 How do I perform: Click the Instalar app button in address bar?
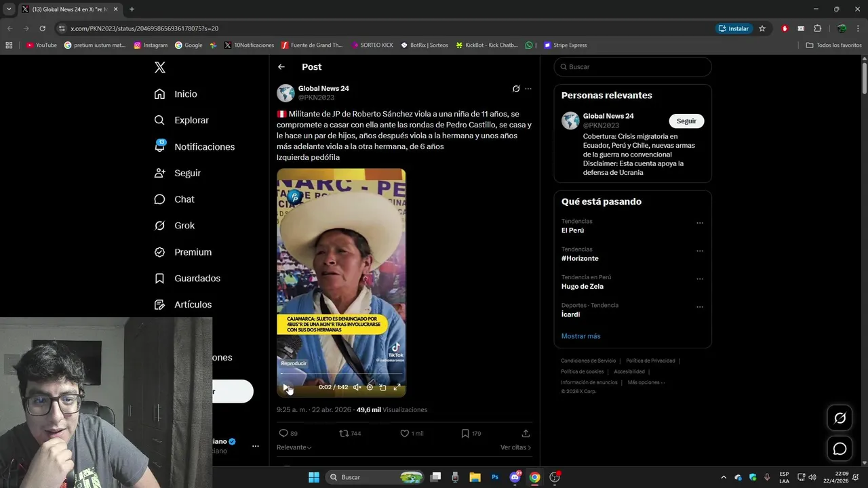pyautogui.click(x=734, y=28)
